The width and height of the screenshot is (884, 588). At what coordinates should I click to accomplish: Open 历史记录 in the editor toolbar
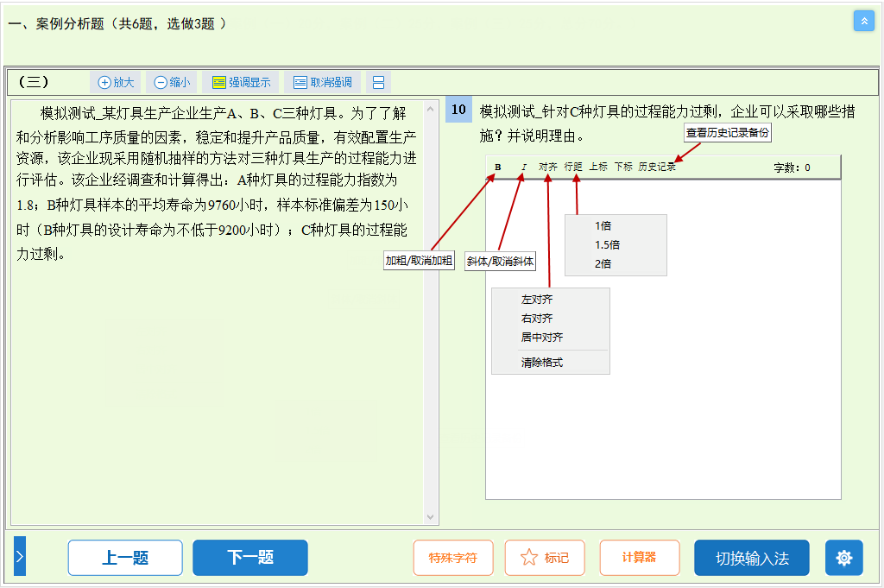657,168
